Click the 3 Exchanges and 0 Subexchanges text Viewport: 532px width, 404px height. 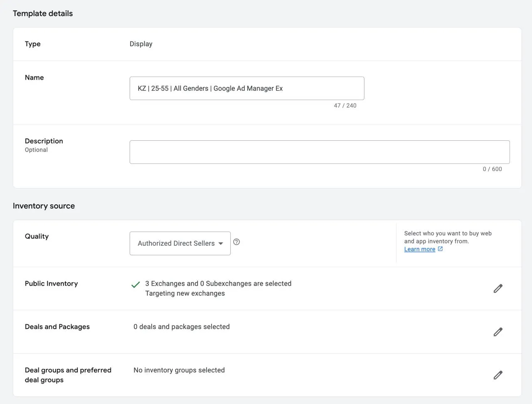click(x=218, y=284)
